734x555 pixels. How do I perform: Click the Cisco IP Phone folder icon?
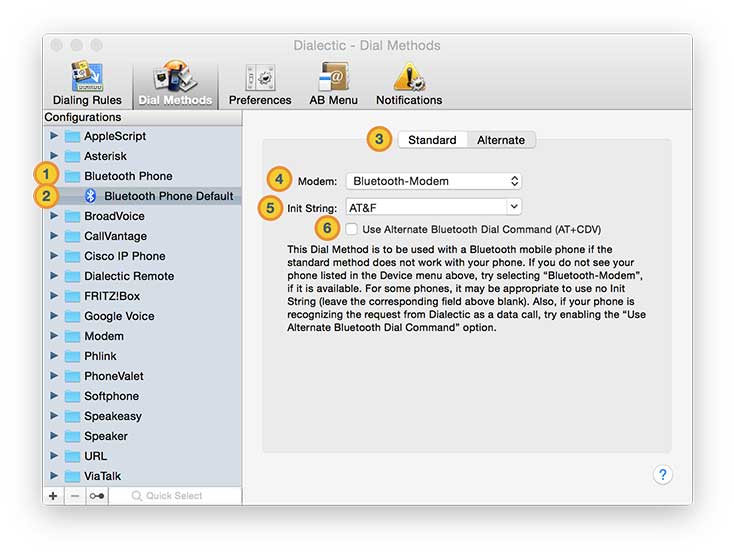(x=72, y=256)
